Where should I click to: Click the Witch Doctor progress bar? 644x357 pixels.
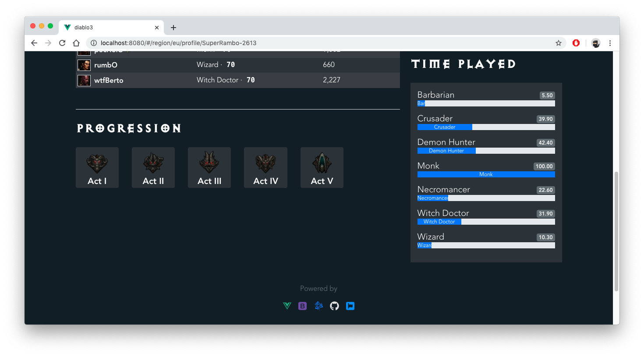pyautogui.click(x=486, y=222)
